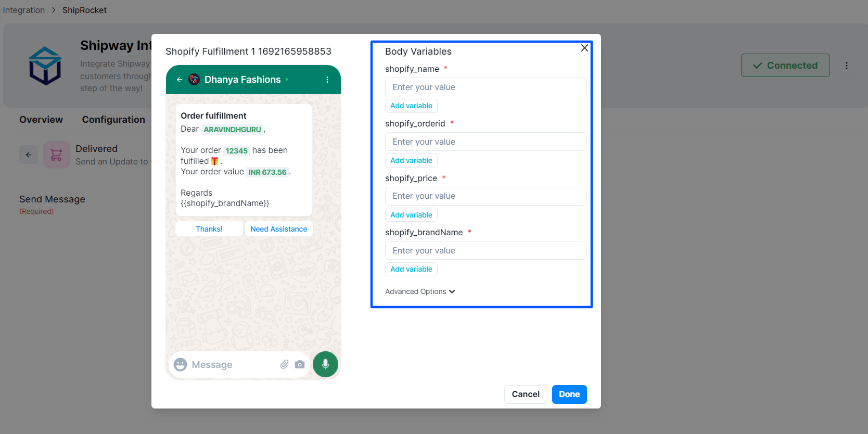Viewport: 868px width, 434px height.
Task: Click the (Required) label under Send Message
Action: [x=36, y=211]
